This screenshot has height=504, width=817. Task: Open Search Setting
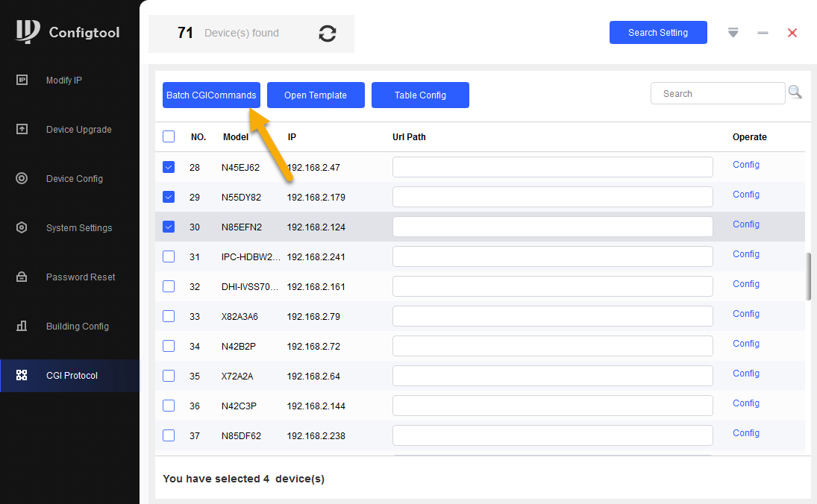tap(657, 33)
